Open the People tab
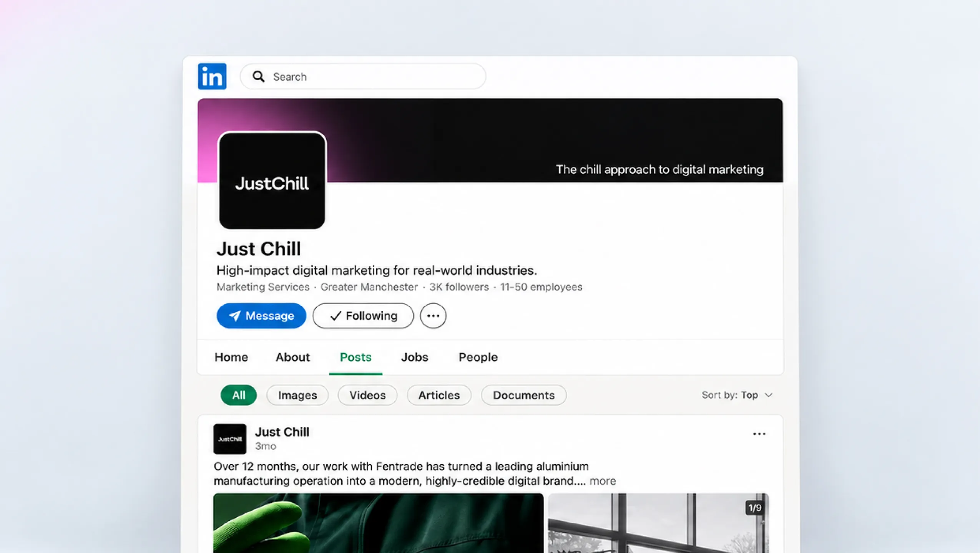 click(478, 357)
